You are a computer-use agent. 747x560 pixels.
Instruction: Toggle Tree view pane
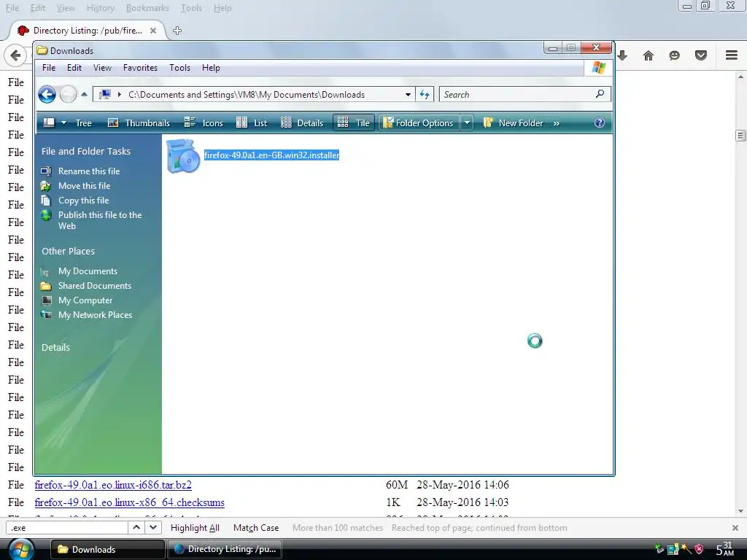83,122
